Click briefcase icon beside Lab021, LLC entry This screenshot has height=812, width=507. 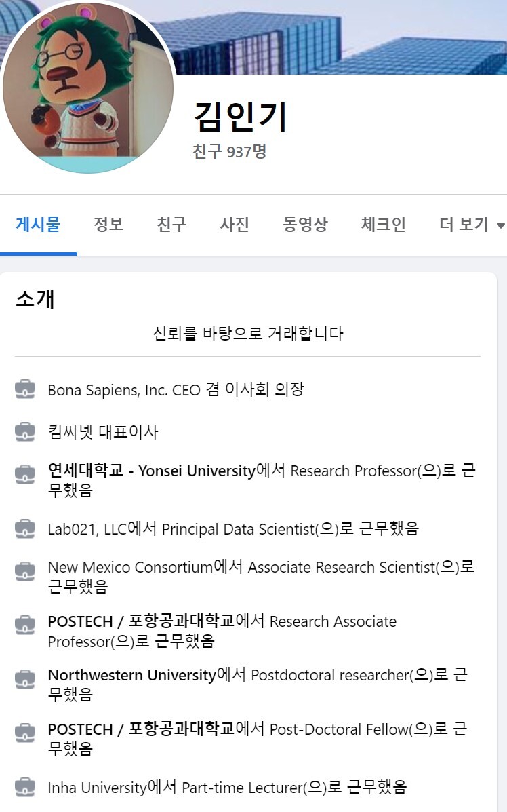pyautogui.click(x=25, y=528)
